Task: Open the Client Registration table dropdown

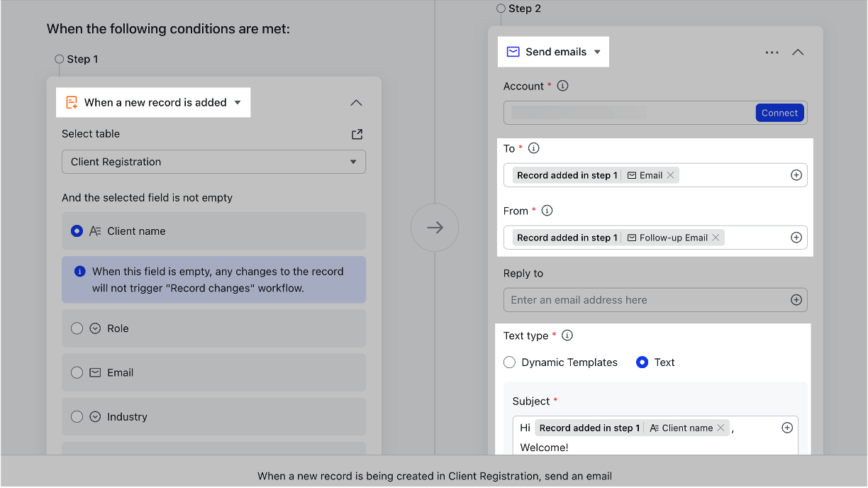Action: point(213,162)
